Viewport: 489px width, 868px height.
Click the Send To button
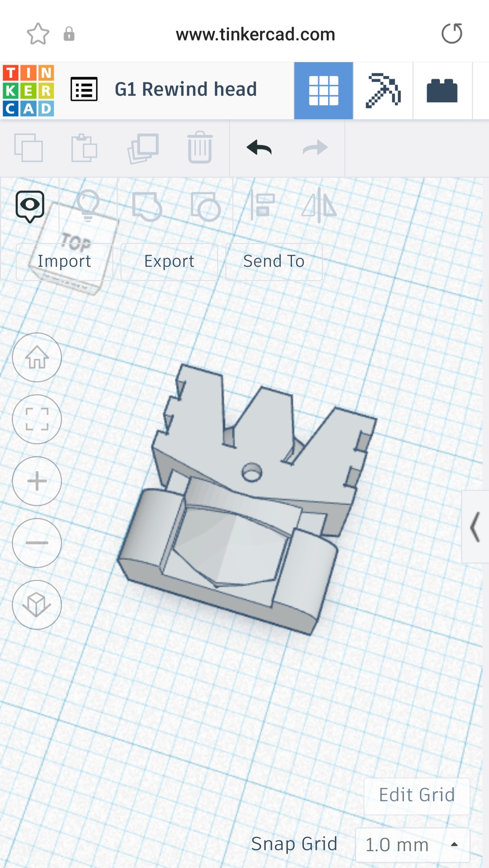click(274, 261)
